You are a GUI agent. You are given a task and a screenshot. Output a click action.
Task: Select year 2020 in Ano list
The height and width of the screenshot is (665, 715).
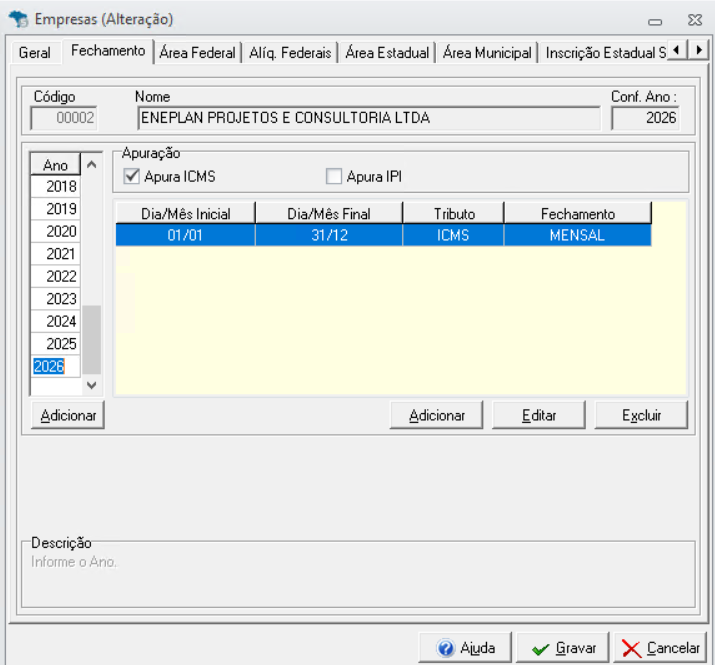56,231
